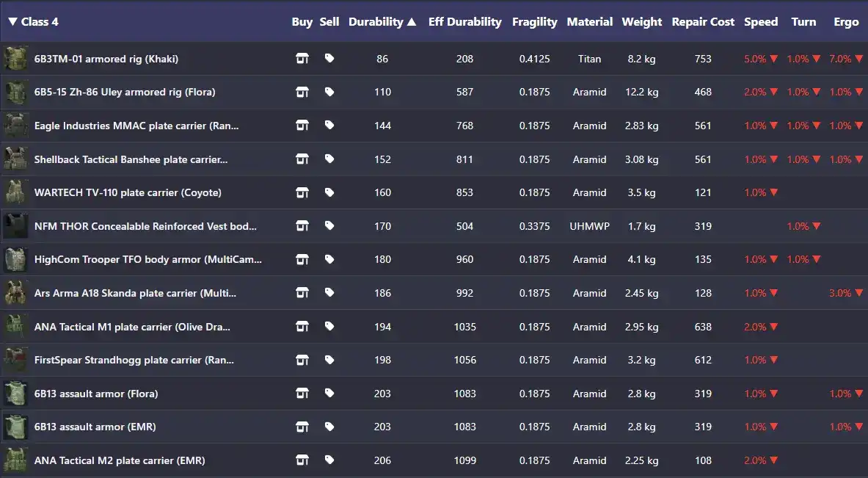Click the Sell tag for ANA Tactical M2 plate carrier
Image resolution: width=868 pixels, height=478 pixels.
tap(329, 460)
